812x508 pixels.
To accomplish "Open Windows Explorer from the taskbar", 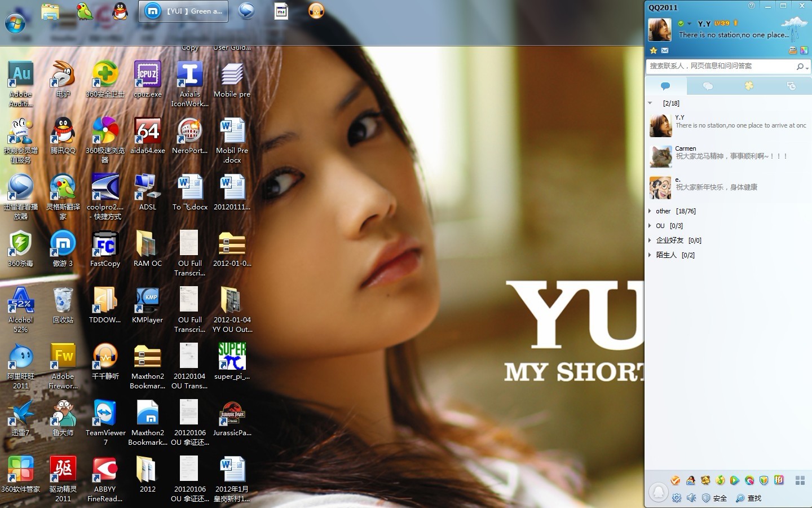I will [50, 11].
